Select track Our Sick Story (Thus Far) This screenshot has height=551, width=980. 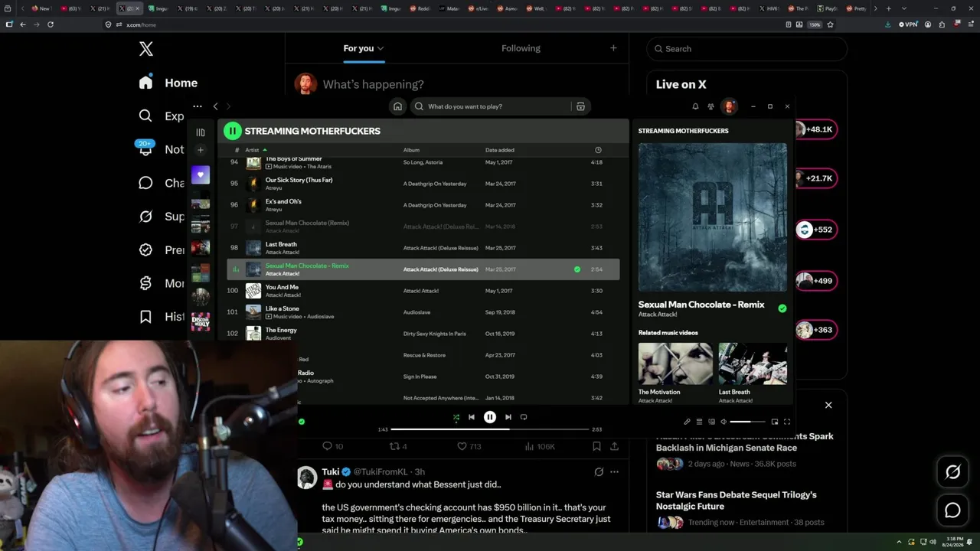(423, 184)
